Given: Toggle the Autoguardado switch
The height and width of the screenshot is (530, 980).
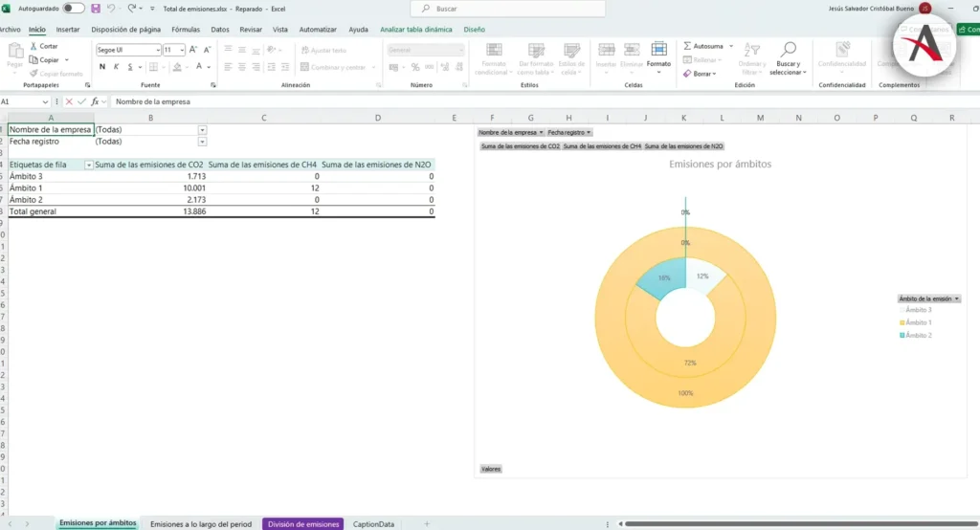Looking at the screenshot, I should 74,8.
